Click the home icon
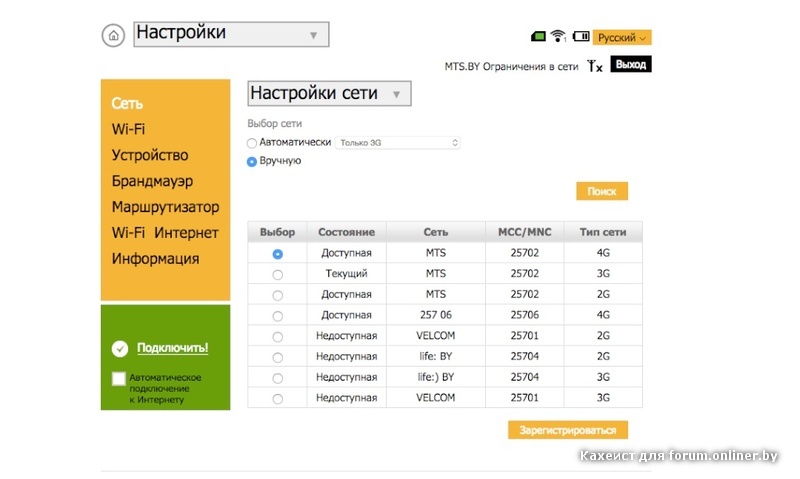The height and width of the screenshot is (479, 800). pos(113,35)
